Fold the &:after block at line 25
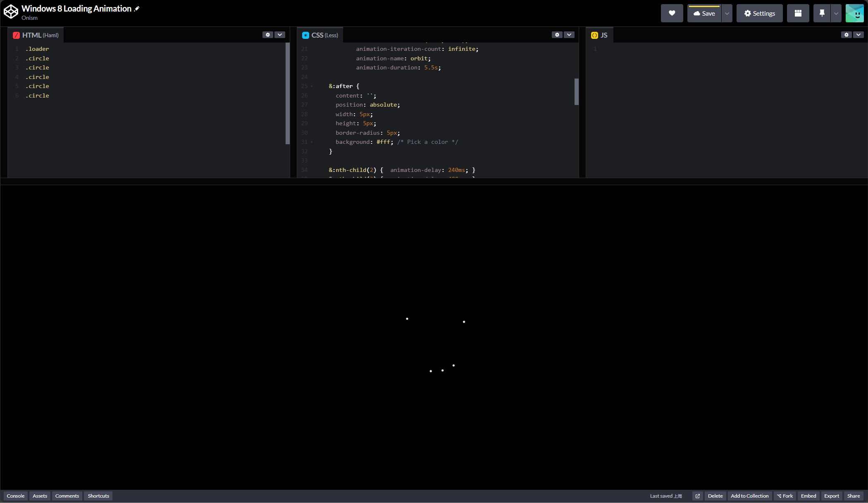 click(312, 86)
